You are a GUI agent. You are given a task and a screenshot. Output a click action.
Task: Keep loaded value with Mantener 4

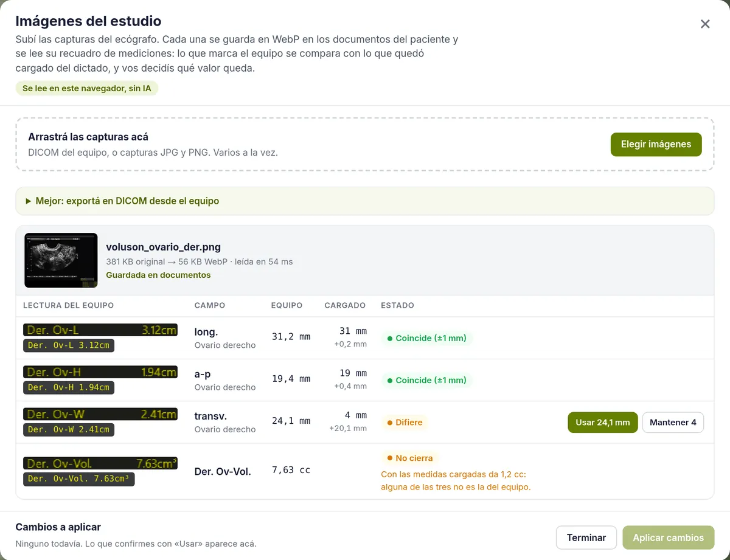[x=673, y=423]
